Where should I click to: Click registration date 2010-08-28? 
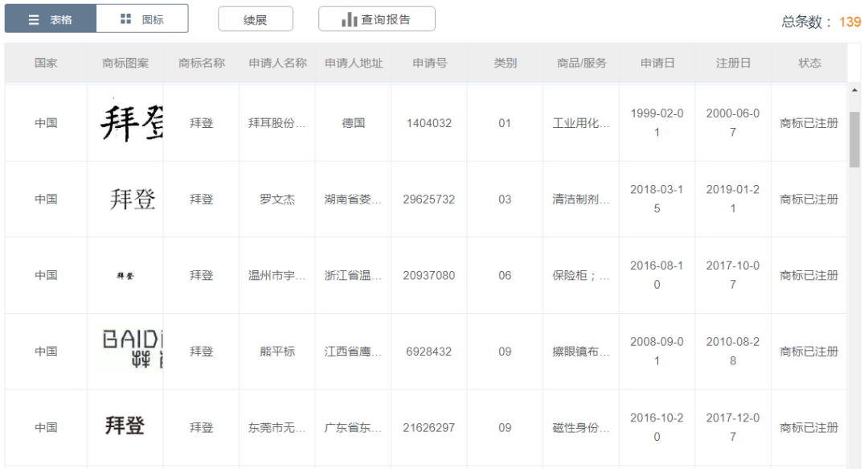click(733, 351)
